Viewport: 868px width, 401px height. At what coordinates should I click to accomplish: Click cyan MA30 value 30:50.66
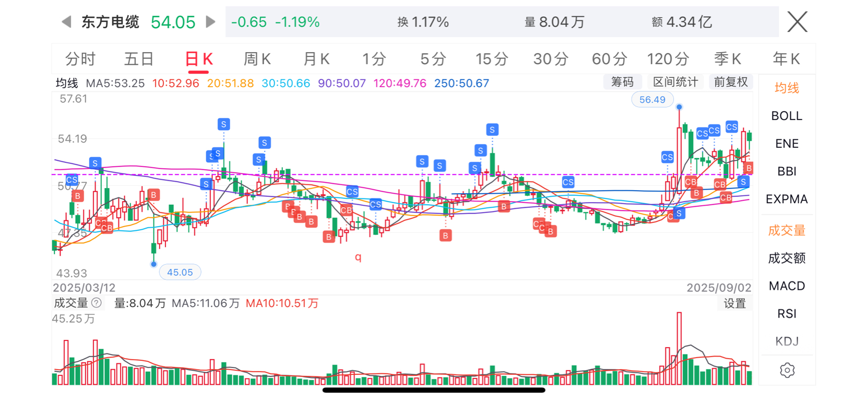point(286,84)
